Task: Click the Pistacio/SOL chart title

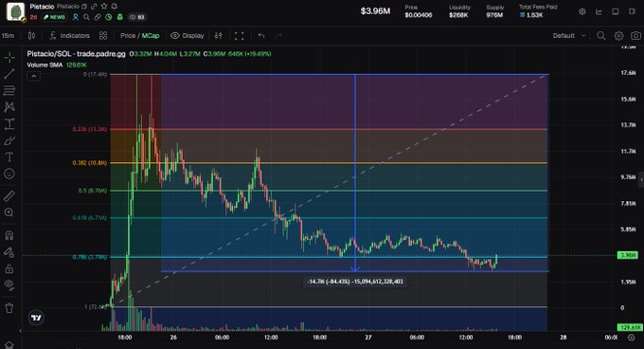Action: coord(76,54)
